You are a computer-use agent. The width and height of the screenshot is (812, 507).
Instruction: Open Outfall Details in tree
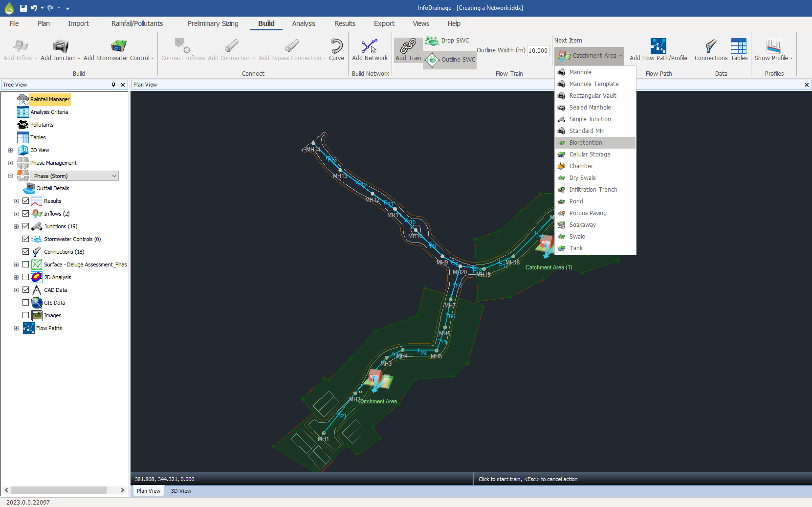point(52,188)
